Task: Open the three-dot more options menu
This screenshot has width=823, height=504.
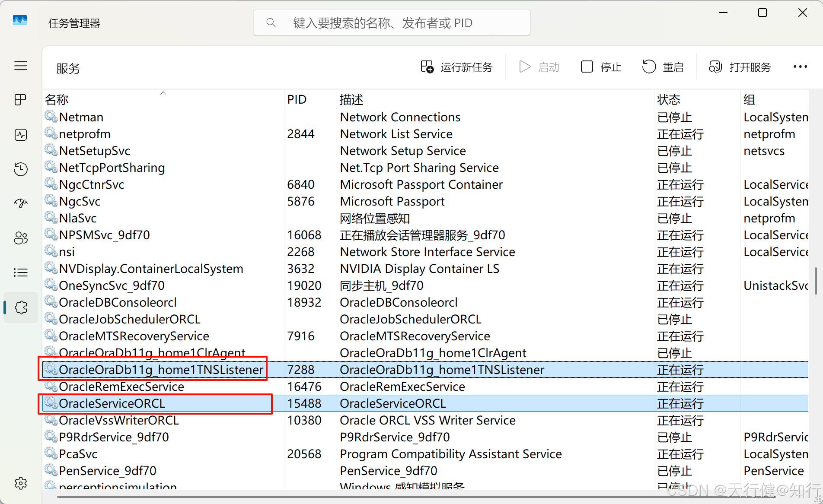Action: coord(800,67)
